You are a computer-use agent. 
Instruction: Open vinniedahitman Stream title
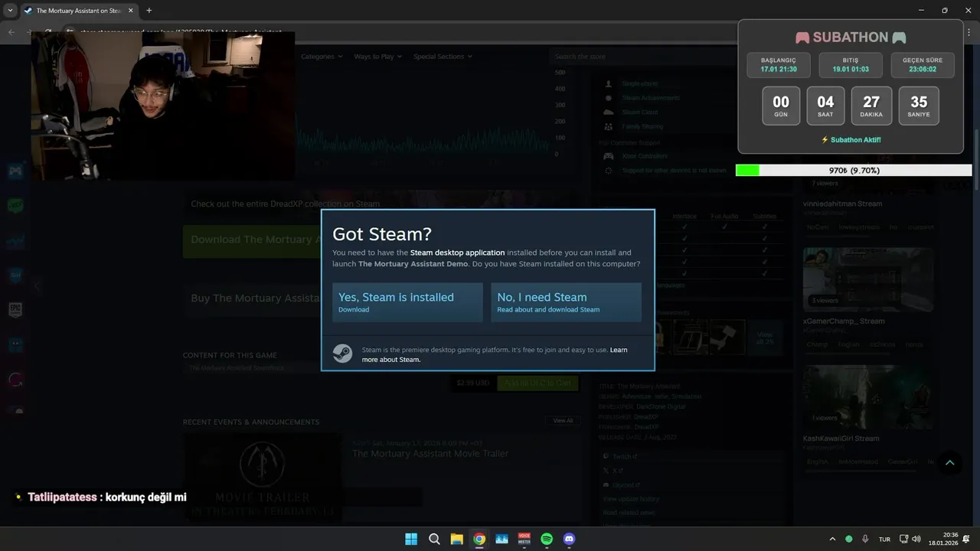[842, 204]
